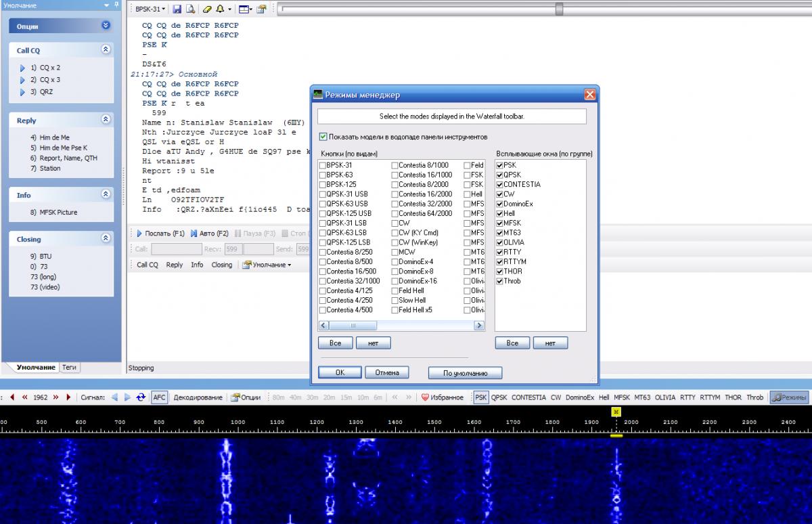The width and height of the screenshot is (812, 524).
Task: Click the 'По умолчанию' button
Action: (x=466, y=373)
